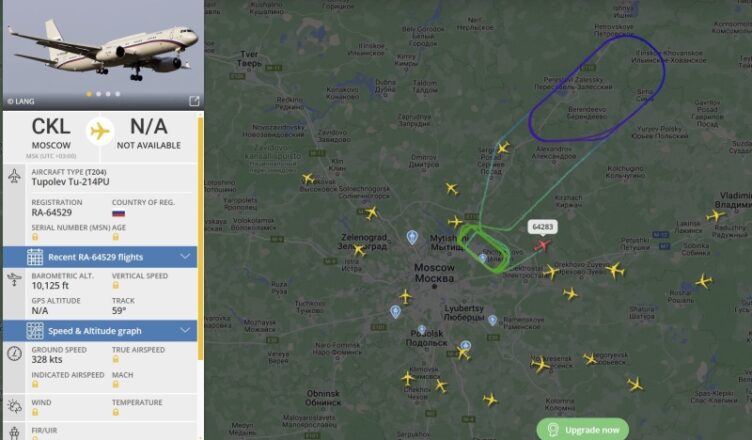Viewport: 752px width, 440px height.
Task: Click the red selected aircraft labeled 64283
Action: point(542,246)
